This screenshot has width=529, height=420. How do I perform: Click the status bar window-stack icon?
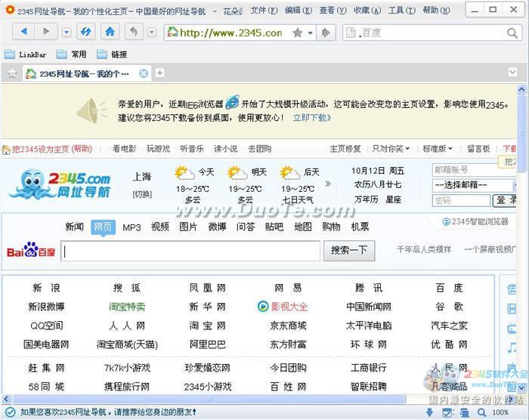[465, 412]
